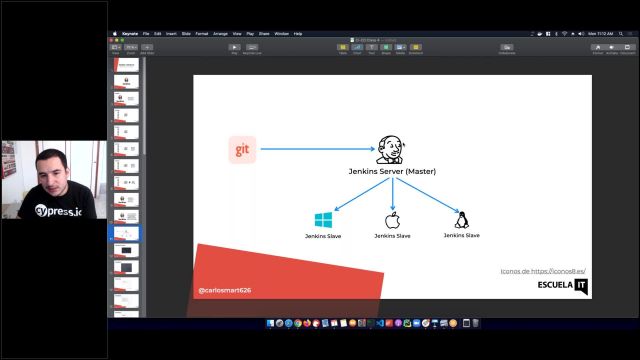Click the Play slideshow button

pyautogui.click(x=234, y=47)
